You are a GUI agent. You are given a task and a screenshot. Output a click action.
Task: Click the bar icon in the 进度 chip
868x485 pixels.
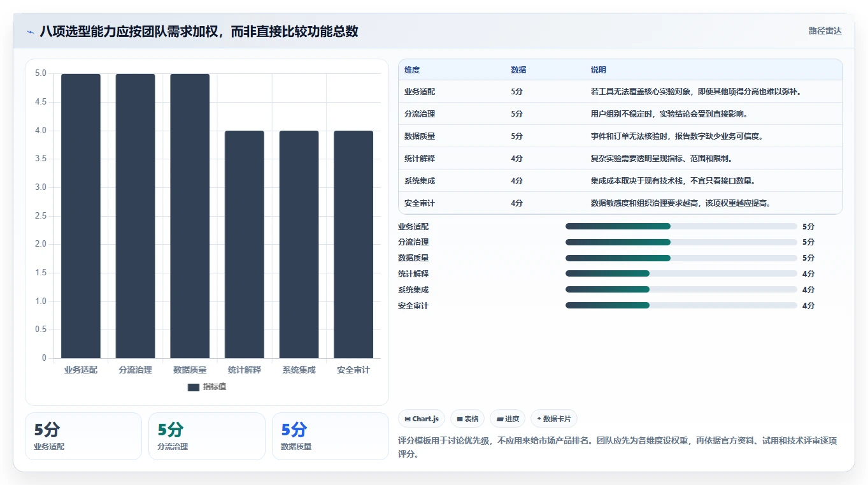coord(500,419)
